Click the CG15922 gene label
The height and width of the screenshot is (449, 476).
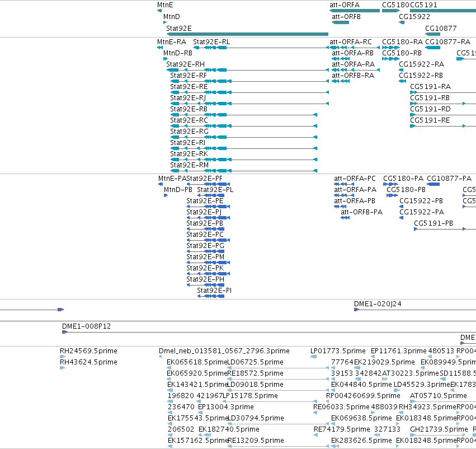414,17
